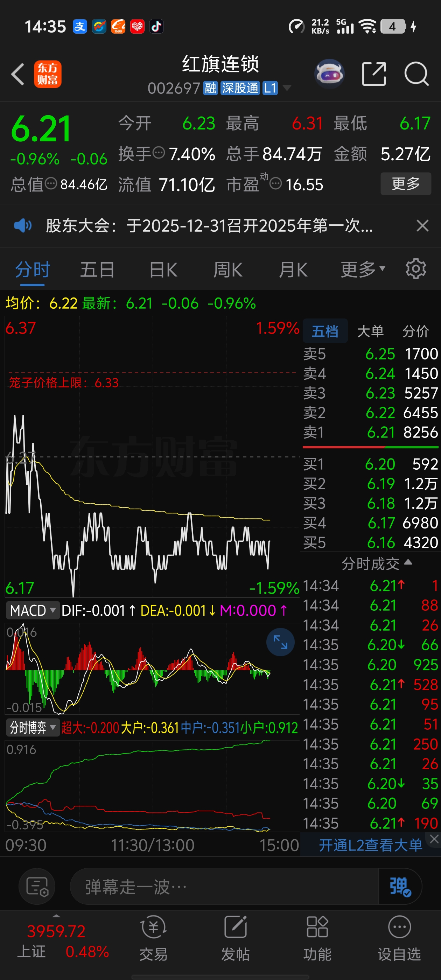Screen dimensions: 441x980
Task: Open the 股东大会 announcement text
Action: [x=209, y=226]
